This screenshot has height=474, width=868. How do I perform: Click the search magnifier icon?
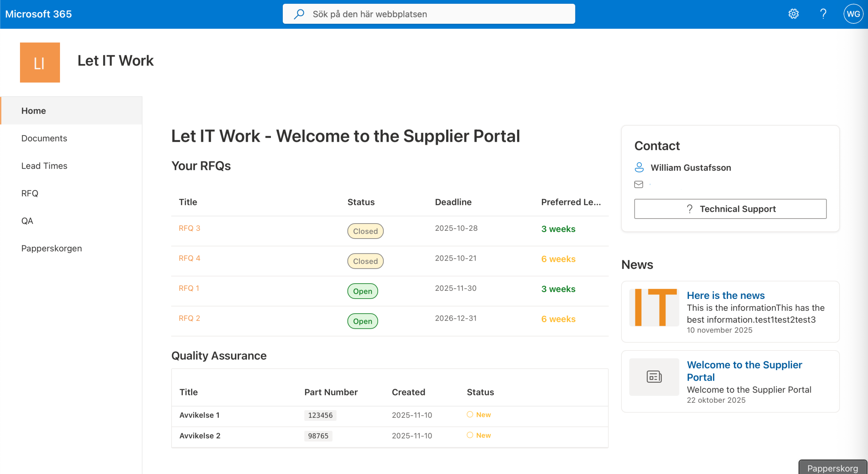(299, 14)
